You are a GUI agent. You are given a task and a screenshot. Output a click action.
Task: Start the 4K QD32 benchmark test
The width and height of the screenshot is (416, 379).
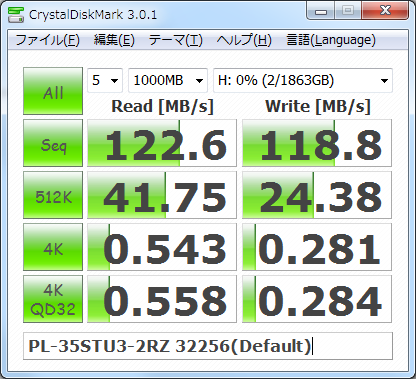tap(53, 299)
